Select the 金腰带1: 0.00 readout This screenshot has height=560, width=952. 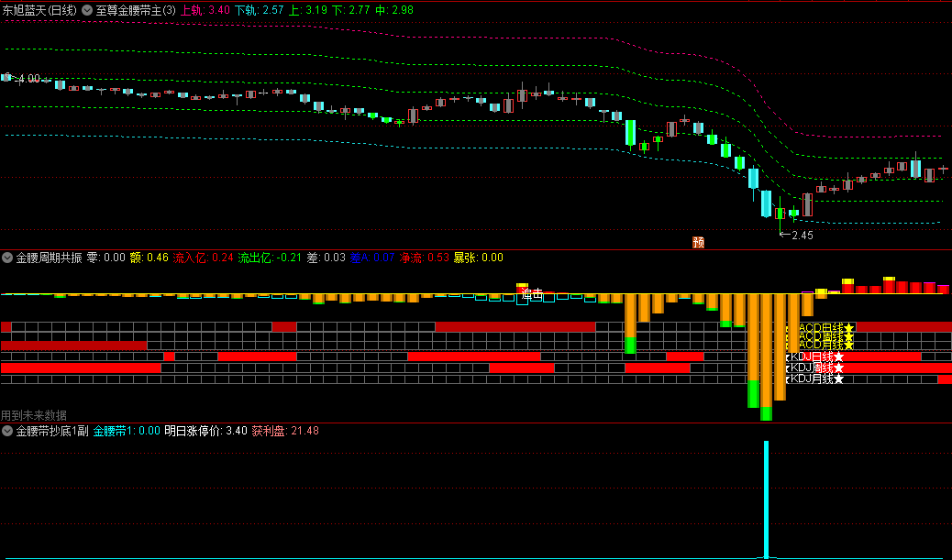(127, 432)
